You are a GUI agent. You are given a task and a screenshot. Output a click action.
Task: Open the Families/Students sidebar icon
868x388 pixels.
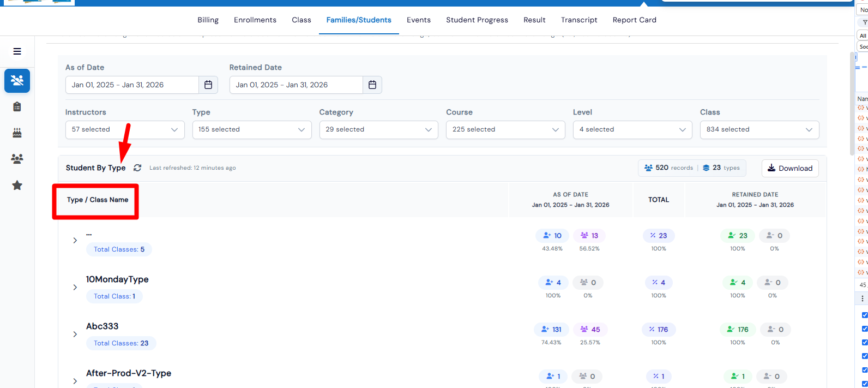17,81
